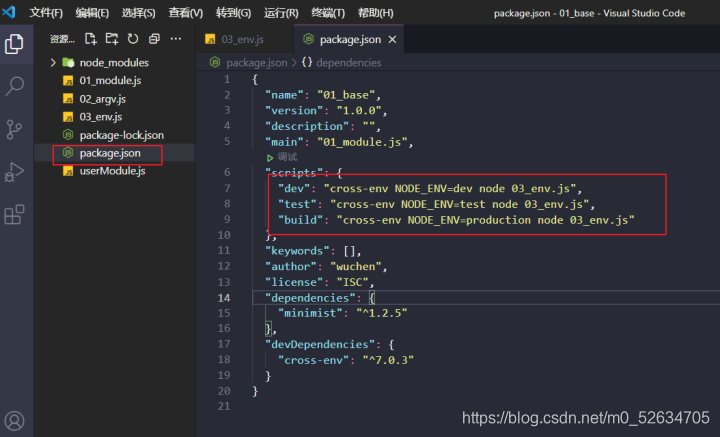
Task: Click the "author": "wuchen" line
Action: click(326, 267)
